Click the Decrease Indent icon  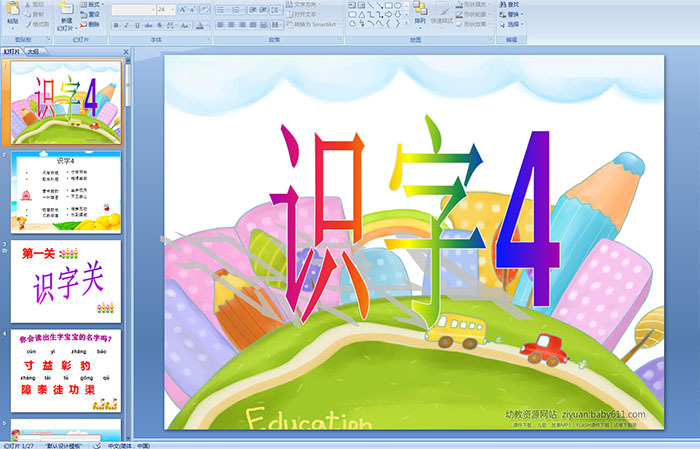pyautogui.click(x=253, y=10)
